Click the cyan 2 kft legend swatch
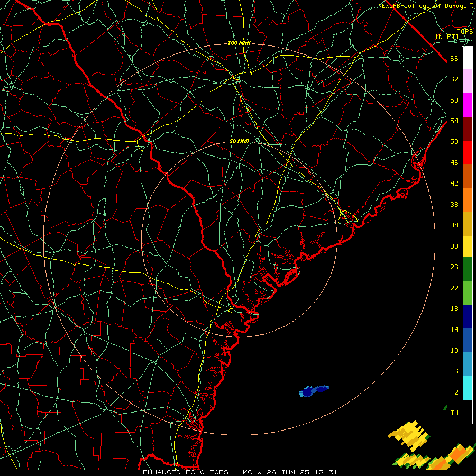476x476 pixels. click(x=467, y=388)
